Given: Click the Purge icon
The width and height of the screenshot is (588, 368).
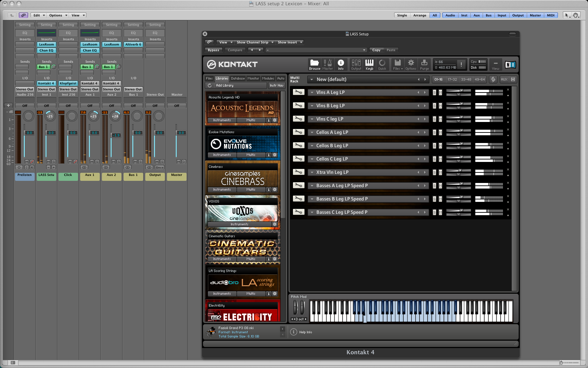Looking at the screenshot, I should (424, 64).
